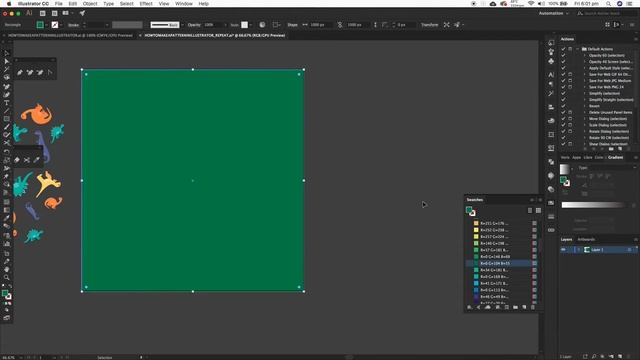The width and height of the screenshot is (640, 360).
Task: Click the gradient slider bar in Gradient panel
Action: [x=593, y=205]
